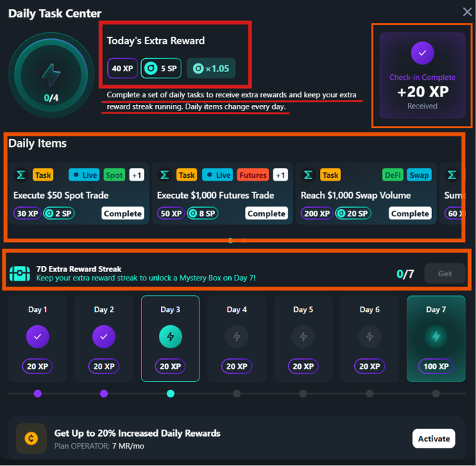Click the +1 tag on the Futures Trade card
This screenshot has height=466, width=476.
[x=280, y=175]
